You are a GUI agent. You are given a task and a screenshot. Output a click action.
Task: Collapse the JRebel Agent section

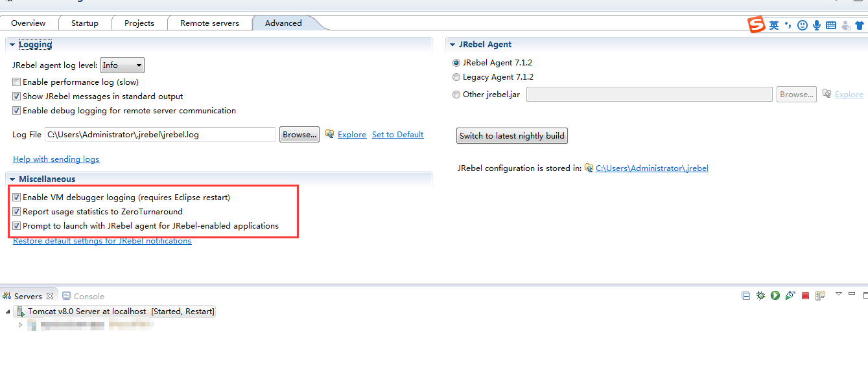click(452, 45)
